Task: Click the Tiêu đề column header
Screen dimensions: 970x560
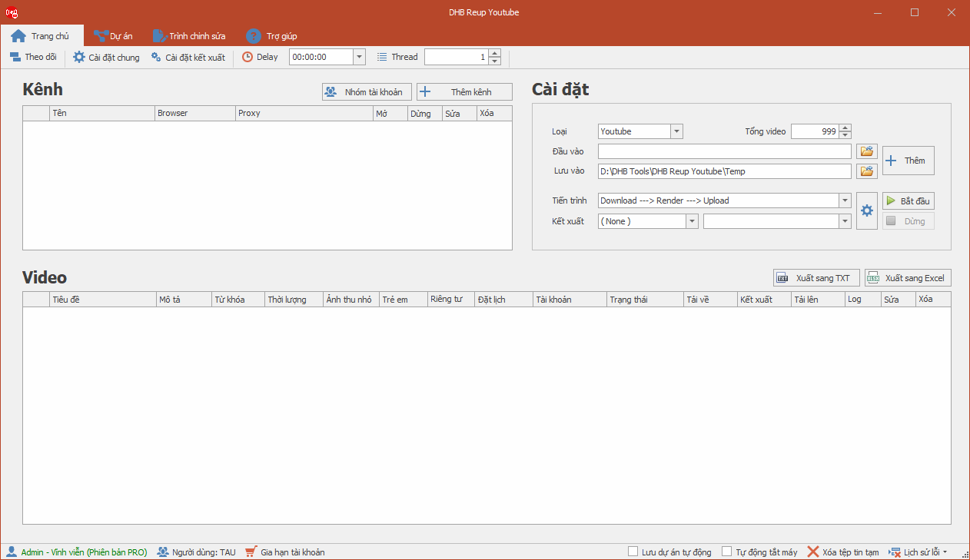Action: [102, 300]
